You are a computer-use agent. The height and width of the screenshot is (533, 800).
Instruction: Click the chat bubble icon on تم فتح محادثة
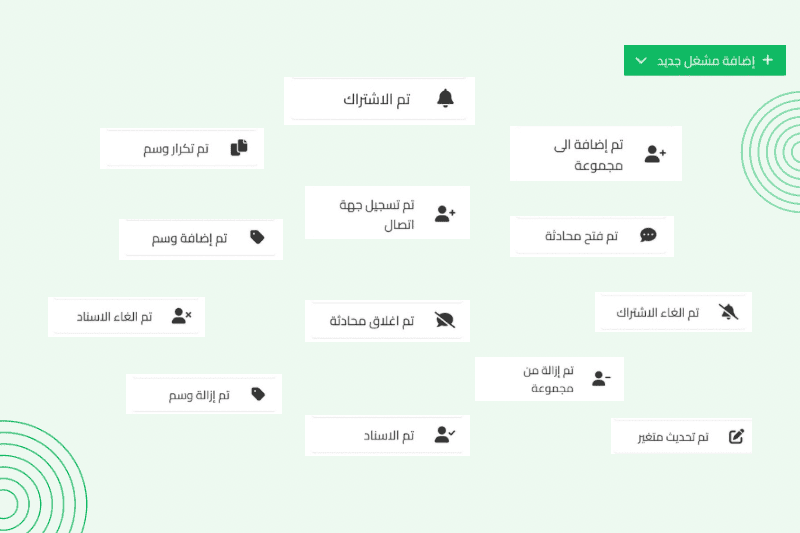pyautogui.click(x=648, y=236)
